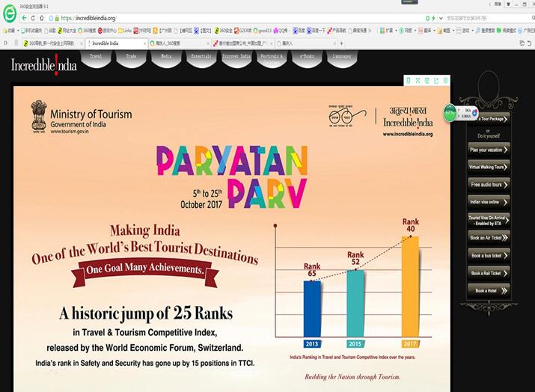Image resolution: width=535 pixels, height=392 pixels.
Task: Click Plan your vacation button
Action: pyautogui.click(x=489, y=150)
